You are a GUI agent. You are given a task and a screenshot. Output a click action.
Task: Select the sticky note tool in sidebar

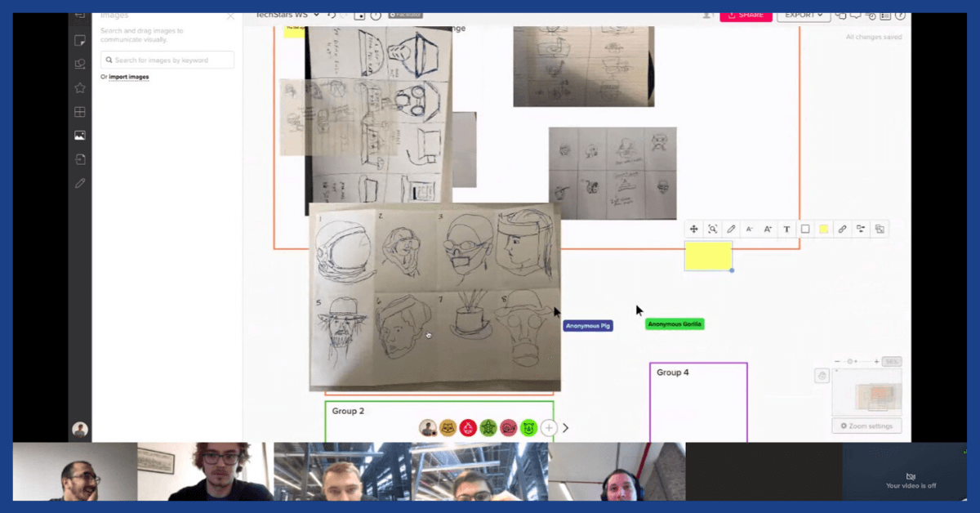coord(80,40)
